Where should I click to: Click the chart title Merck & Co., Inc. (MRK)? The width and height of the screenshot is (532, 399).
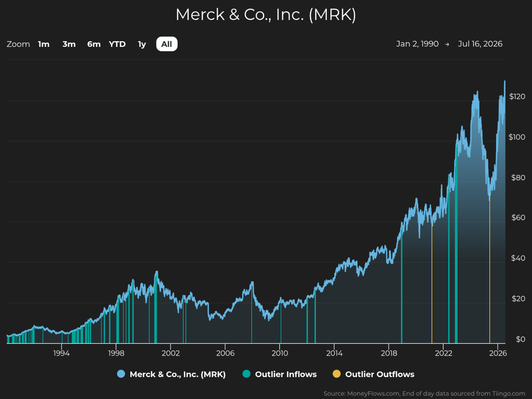click(266, 15)
